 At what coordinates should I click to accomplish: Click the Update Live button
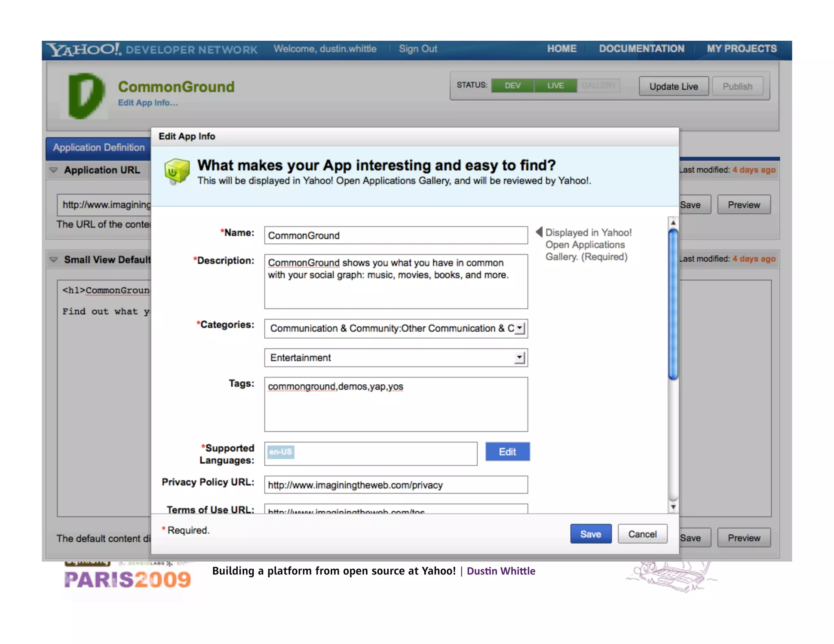[674, 86]
